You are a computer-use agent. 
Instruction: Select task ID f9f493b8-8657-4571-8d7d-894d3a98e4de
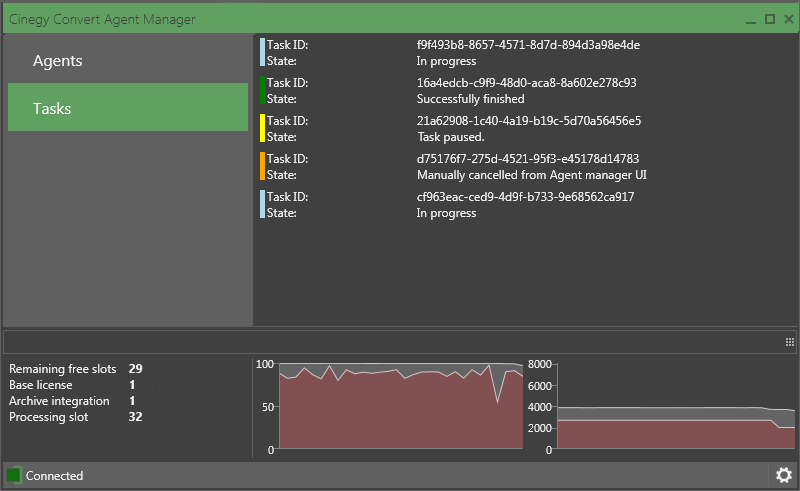coord(528,45)
